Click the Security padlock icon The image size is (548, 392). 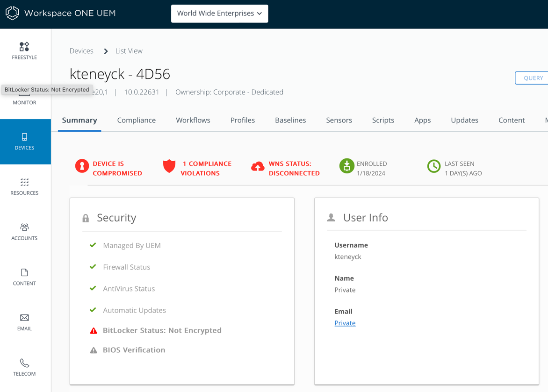[x=86, y=218]
